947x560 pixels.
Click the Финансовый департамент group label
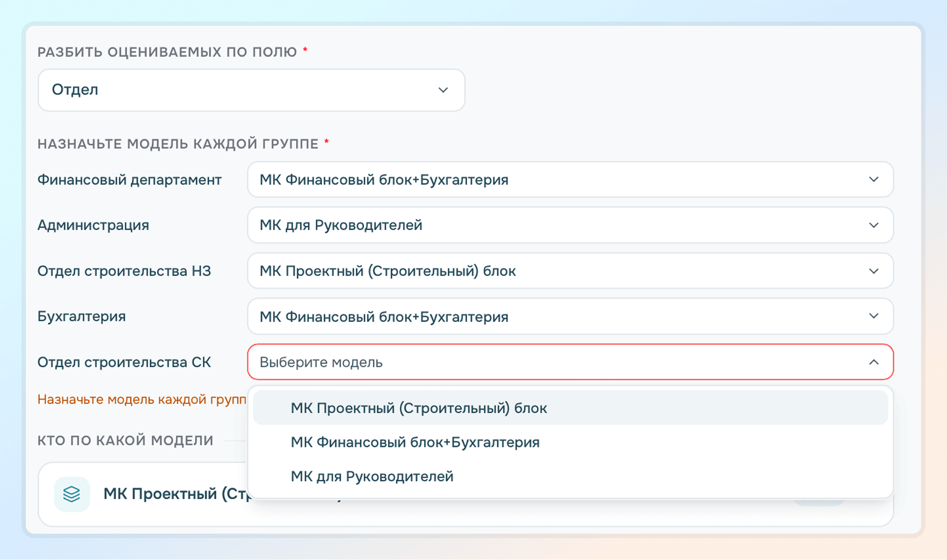[x=129, y=180]
